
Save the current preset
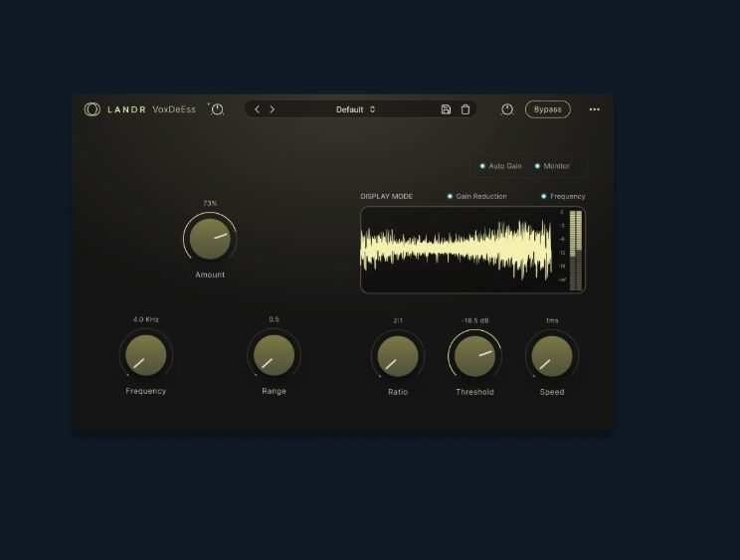446,109
